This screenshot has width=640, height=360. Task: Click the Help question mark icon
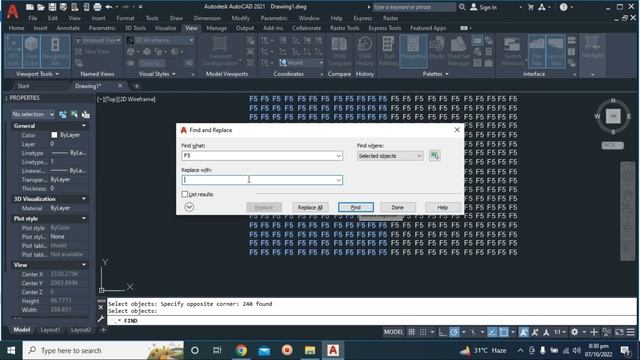[564, 7]
